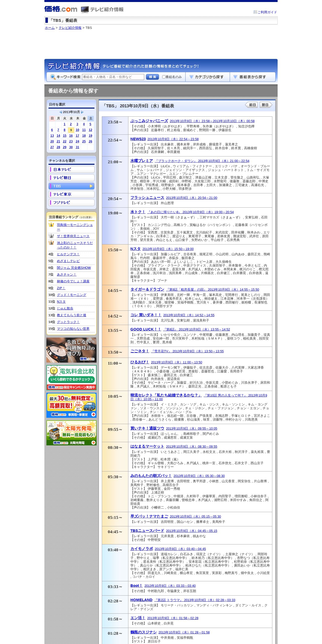Click the TV icon beside テレビ紹介情報
Viewport: 322px width, 644px height.
point(85,10)
